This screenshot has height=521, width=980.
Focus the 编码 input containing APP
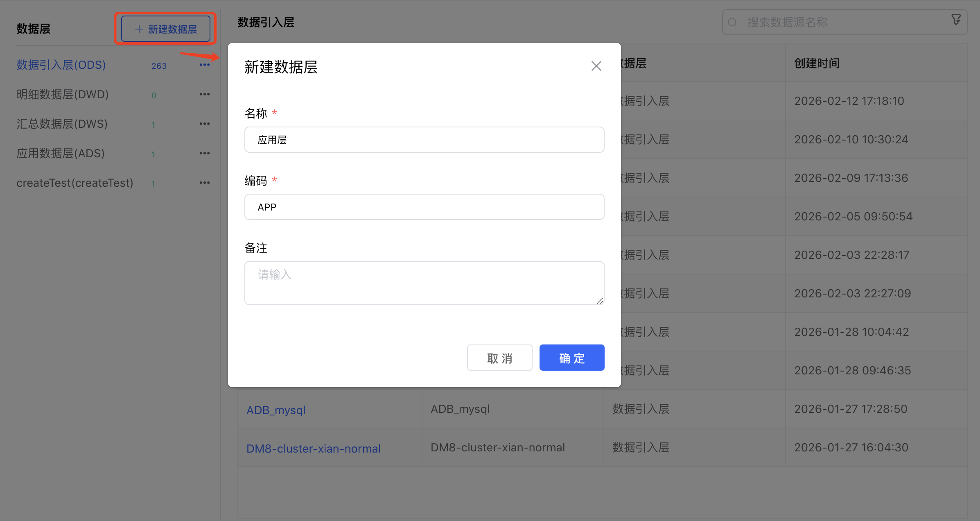424,207
